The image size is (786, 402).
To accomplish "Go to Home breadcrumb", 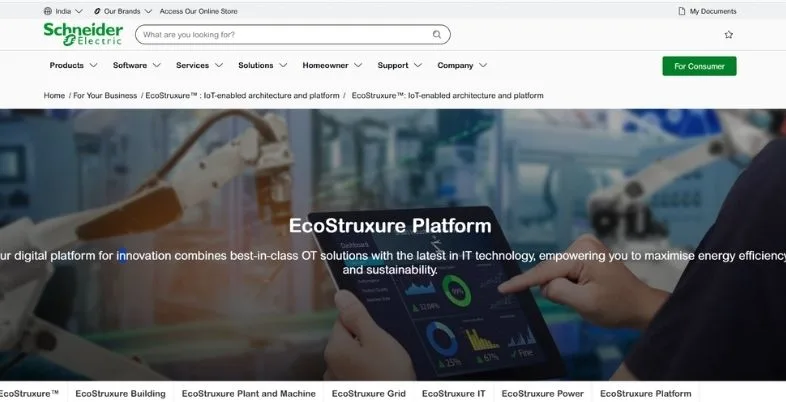I will [x=54, y=95].
